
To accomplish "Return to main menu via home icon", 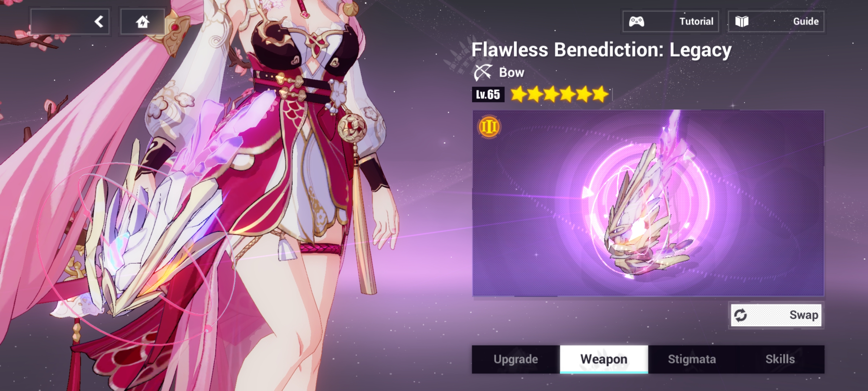I will (x=142, y=22).
